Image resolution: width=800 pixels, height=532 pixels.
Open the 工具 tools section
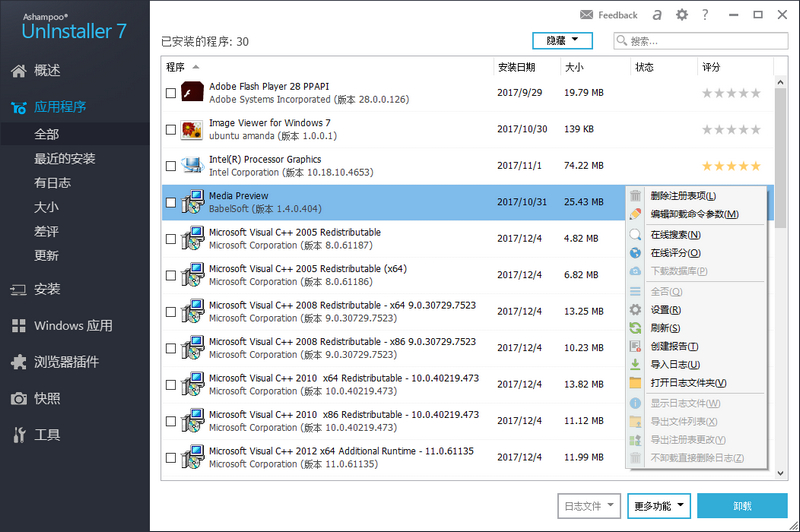coord(36,435)
